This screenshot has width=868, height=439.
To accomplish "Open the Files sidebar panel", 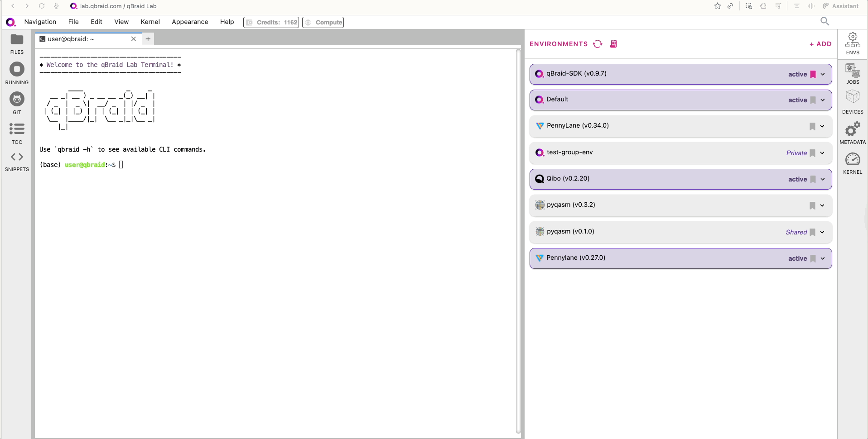I will (17, 44).
